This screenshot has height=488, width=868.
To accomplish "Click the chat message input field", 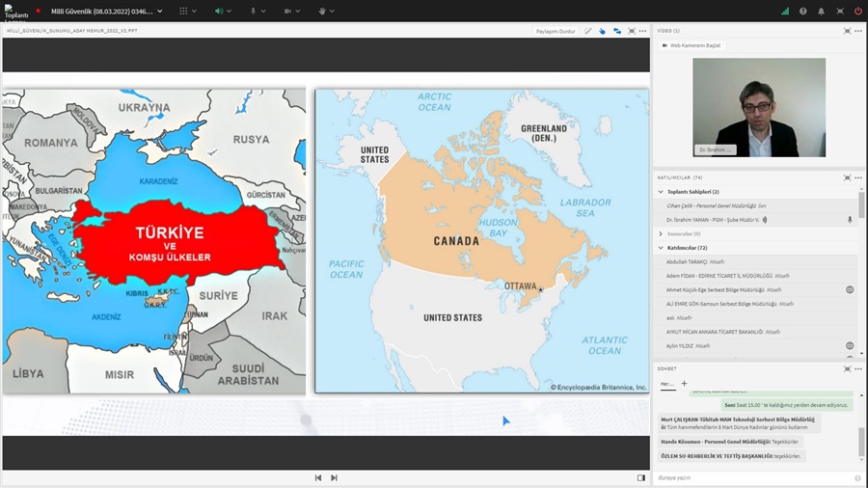I will pos(752,478).
